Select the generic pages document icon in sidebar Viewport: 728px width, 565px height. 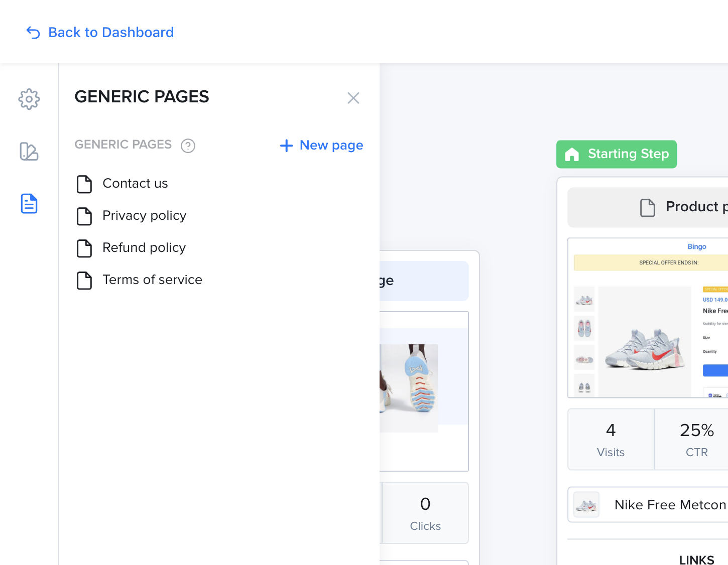29,204
